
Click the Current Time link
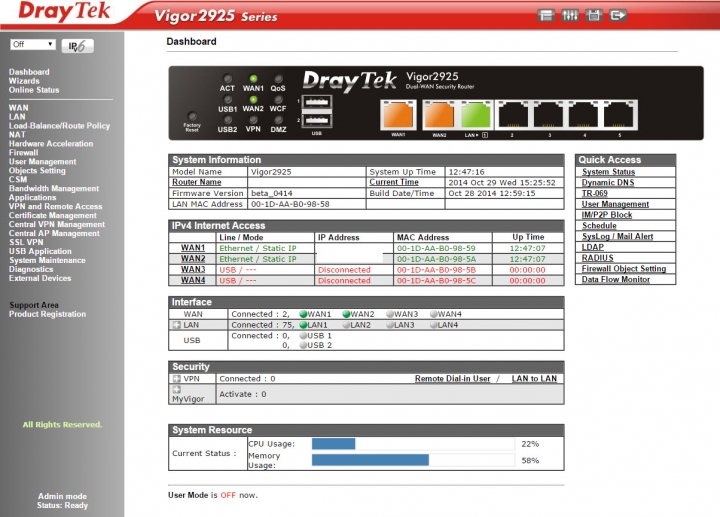pyautogui.click(x=394, y=182)
